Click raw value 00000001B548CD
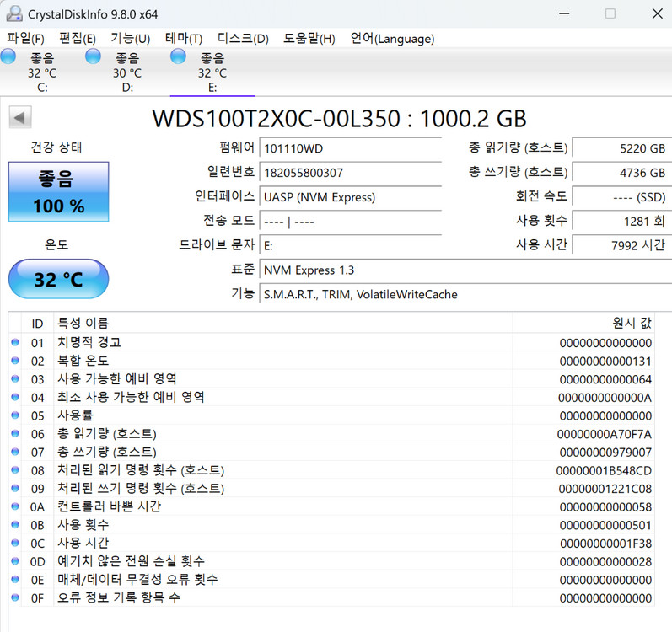The width and height of the screenshot is (672, 632). tap(604, 470)
